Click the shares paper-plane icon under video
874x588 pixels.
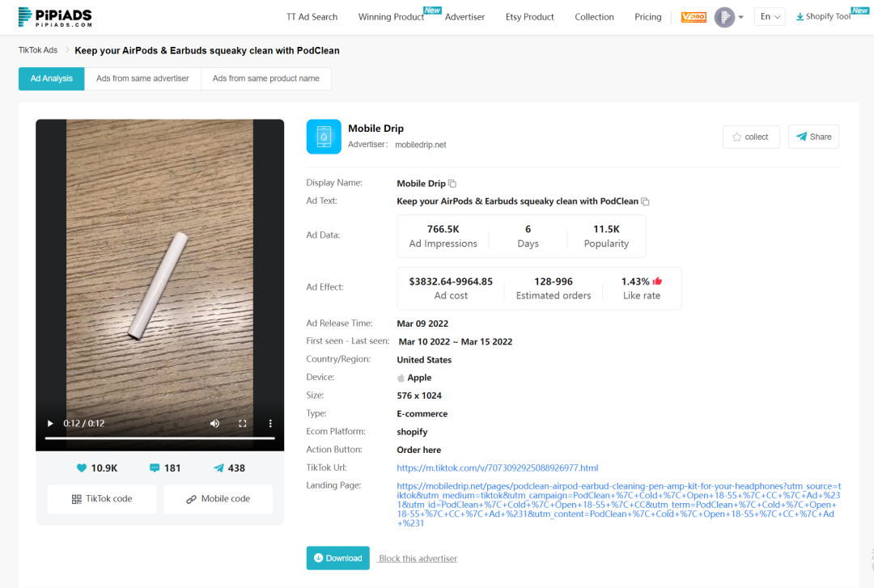point(218,467)
